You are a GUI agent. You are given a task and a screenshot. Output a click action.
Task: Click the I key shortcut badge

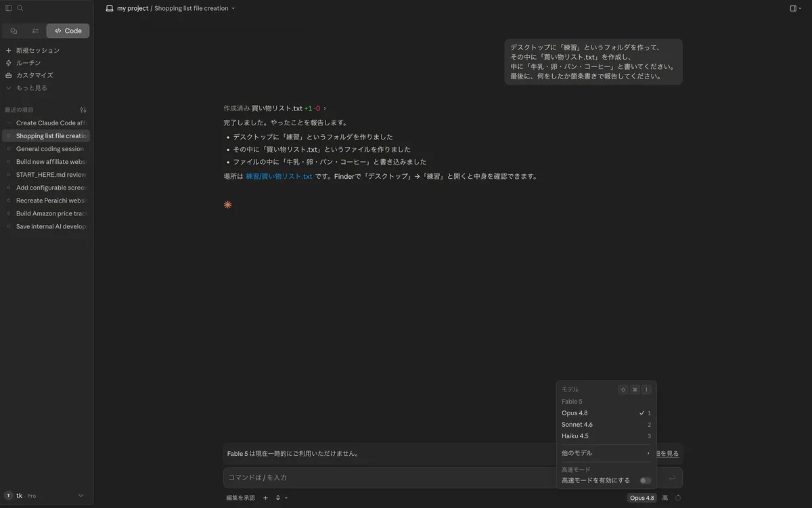click(x=646, y=389)
